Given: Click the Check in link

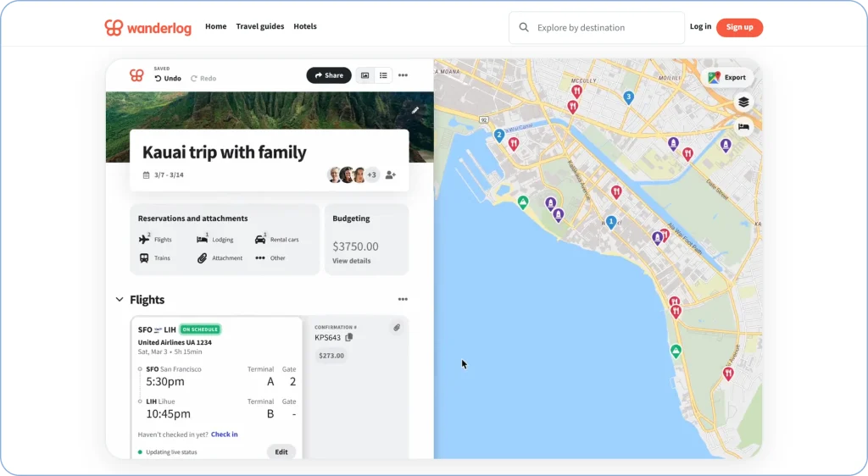Looking at the screenshot, I should point(224,434).
